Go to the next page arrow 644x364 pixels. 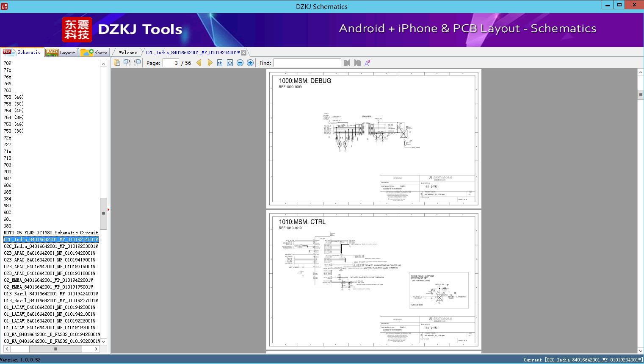coord(210,63)
